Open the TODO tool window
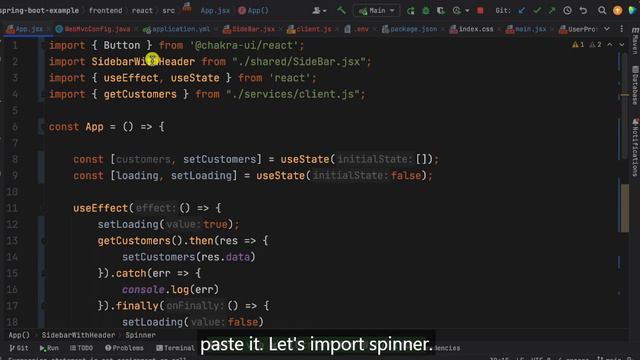 coord(81,348)
